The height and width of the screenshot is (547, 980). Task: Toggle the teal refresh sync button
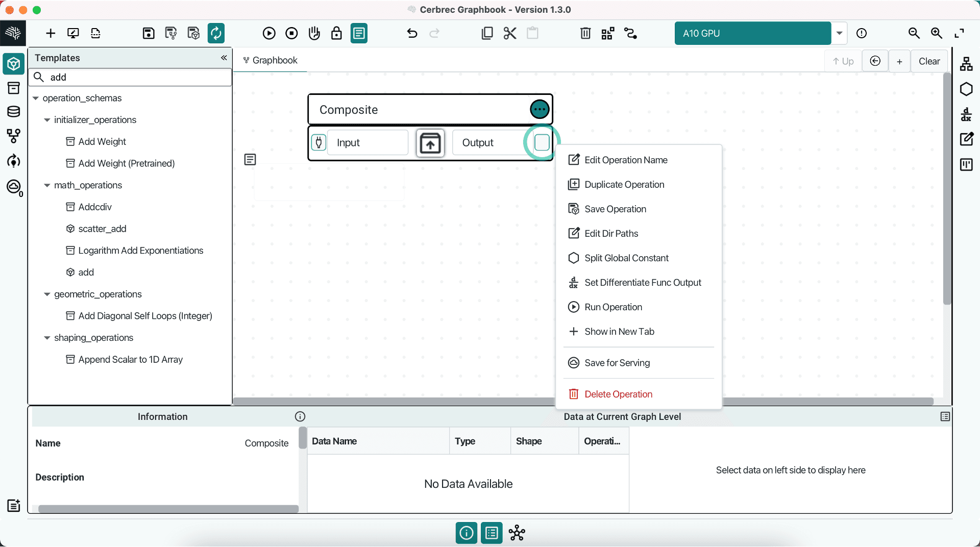pyautogui.click(x=216, y=34)
